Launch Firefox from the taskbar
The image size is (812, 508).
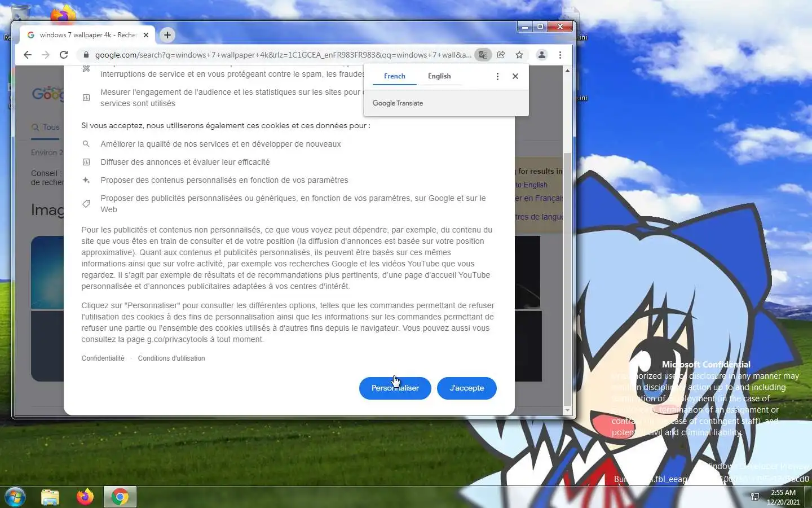(x=85, y=497)
